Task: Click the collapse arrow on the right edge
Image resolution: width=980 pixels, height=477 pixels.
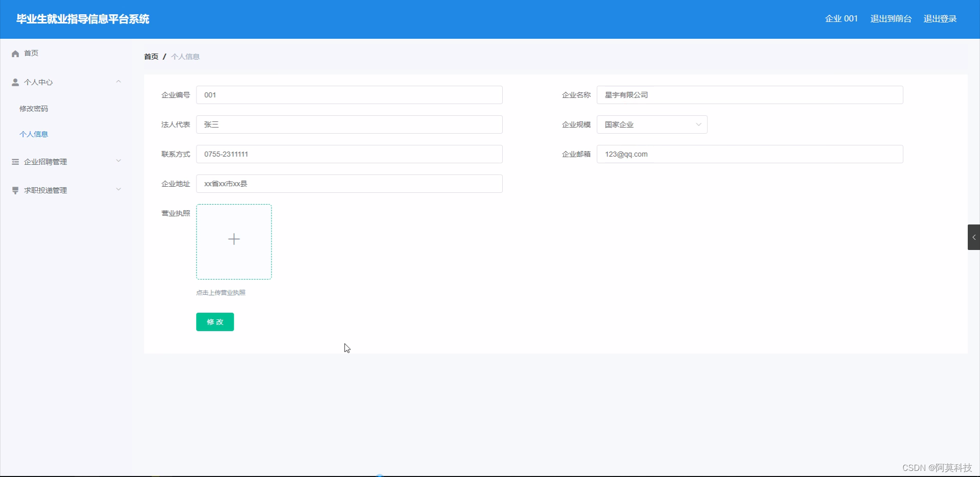Action: [975, 237]
